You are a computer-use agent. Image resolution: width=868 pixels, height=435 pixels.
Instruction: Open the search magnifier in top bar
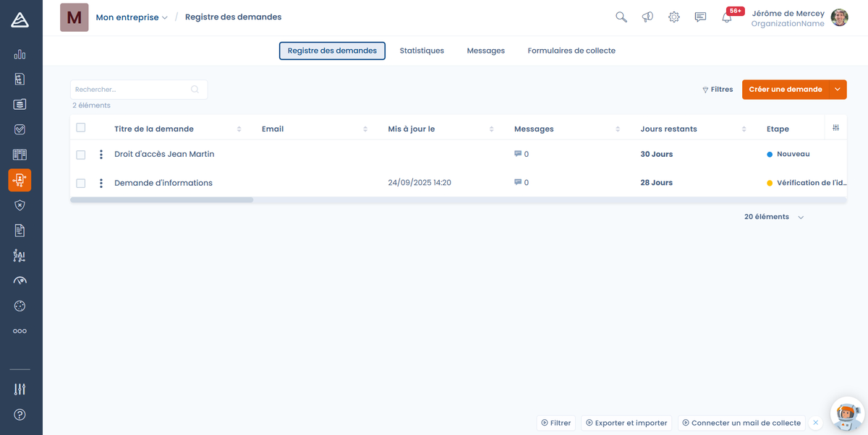(621, 17)
